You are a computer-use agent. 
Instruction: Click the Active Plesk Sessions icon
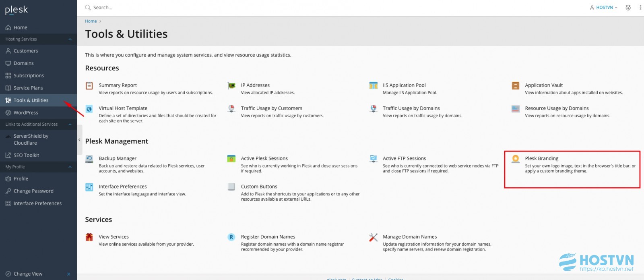pos(231,159)
